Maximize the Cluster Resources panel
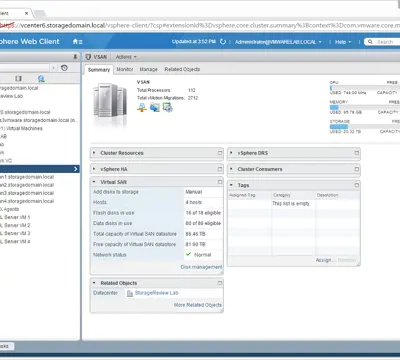Screen dimensions: 400x360 pyautogui.click(x=220, y=153)
